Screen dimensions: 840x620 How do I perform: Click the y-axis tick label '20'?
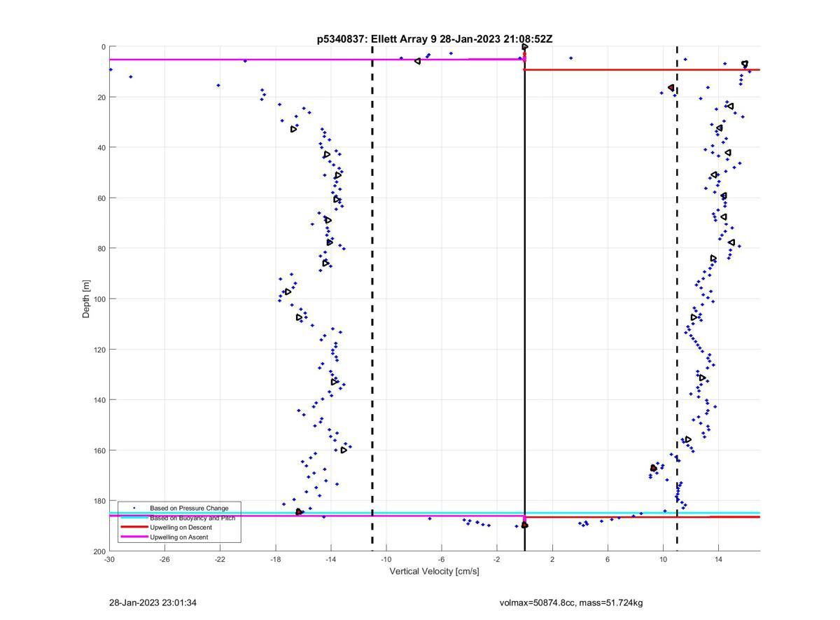(101, 97)
